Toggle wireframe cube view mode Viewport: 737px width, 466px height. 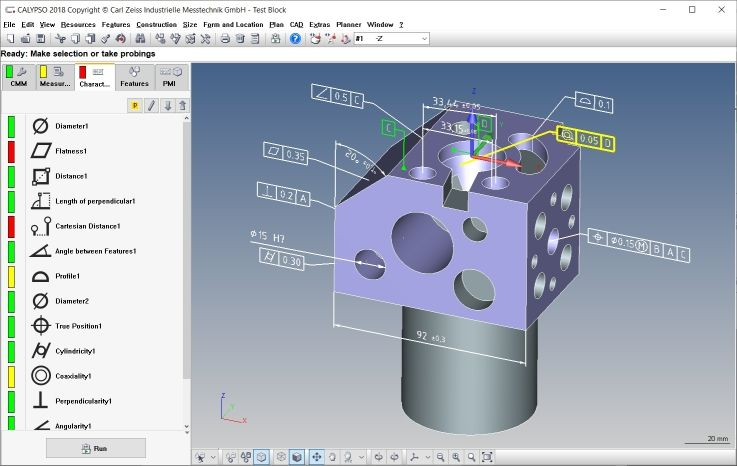[281, 457]
